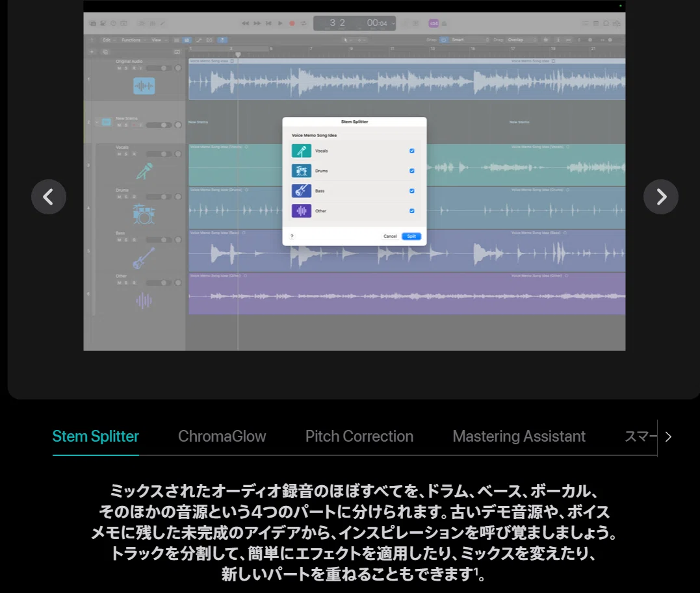Viewport: 700px width, 593px height.
Task: Switch to the Mastering Assistant tab
Action: click(x=519, y=436)
